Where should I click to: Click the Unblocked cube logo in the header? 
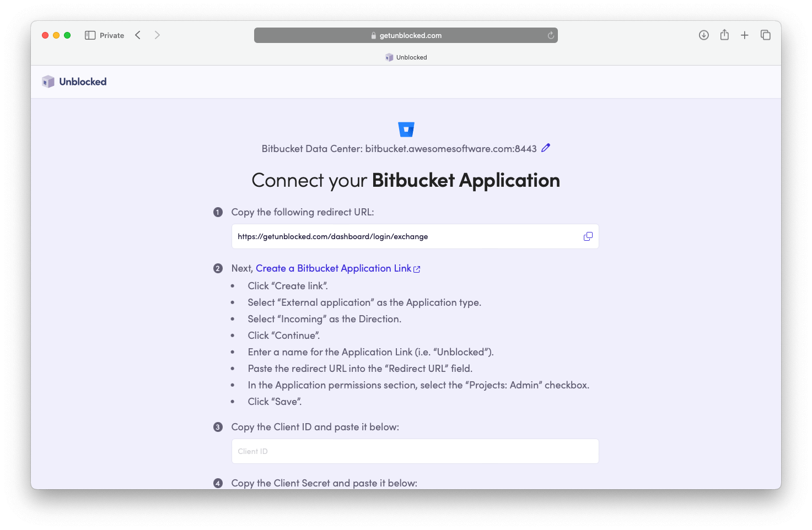click(49, 82)
